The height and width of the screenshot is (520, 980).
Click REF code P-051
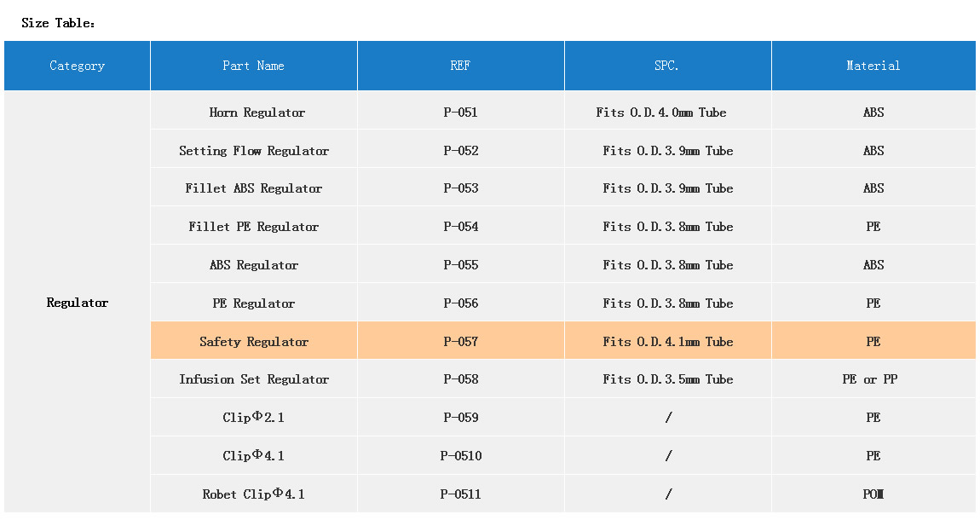pos(460,113)
